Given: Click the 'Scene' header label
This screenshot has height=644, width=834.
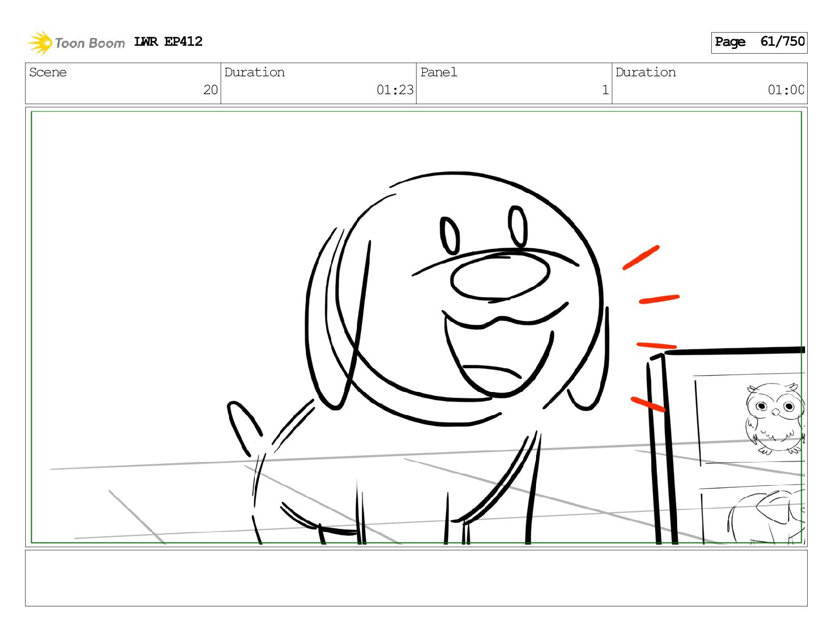Looking at the screenshot, I should [x=48, y=72].
